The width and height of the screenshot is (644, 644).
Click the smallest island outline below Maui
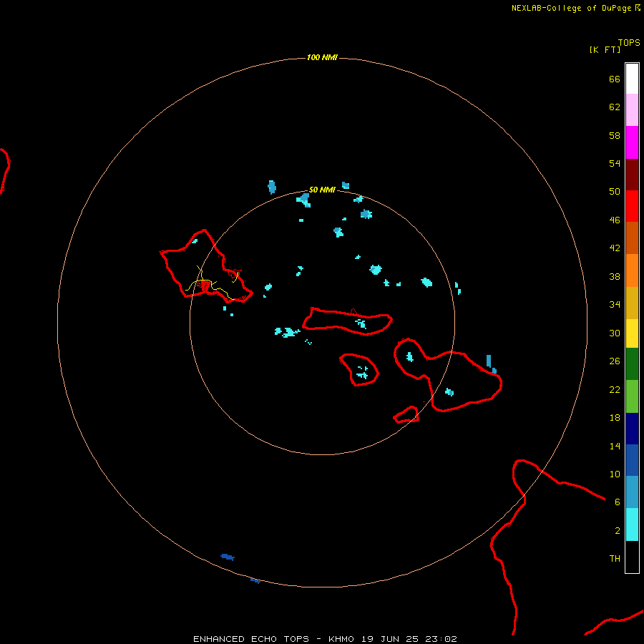point(406,414)
